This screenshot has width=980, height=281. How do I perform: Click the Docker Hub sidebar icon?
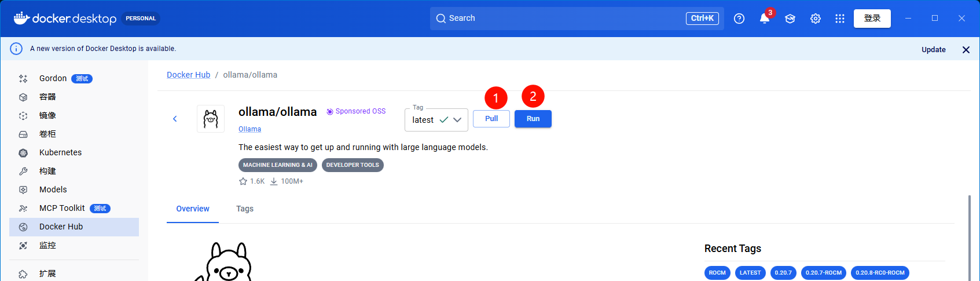click(x=23, y=227)
